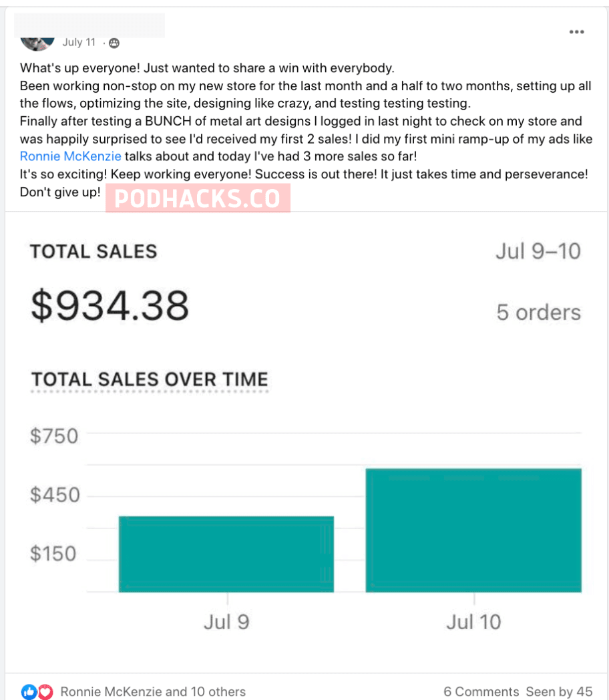The height and width of the screenshot is (700, 609).
Task: Click the red heart reaction icon
Action: point(45,691)
